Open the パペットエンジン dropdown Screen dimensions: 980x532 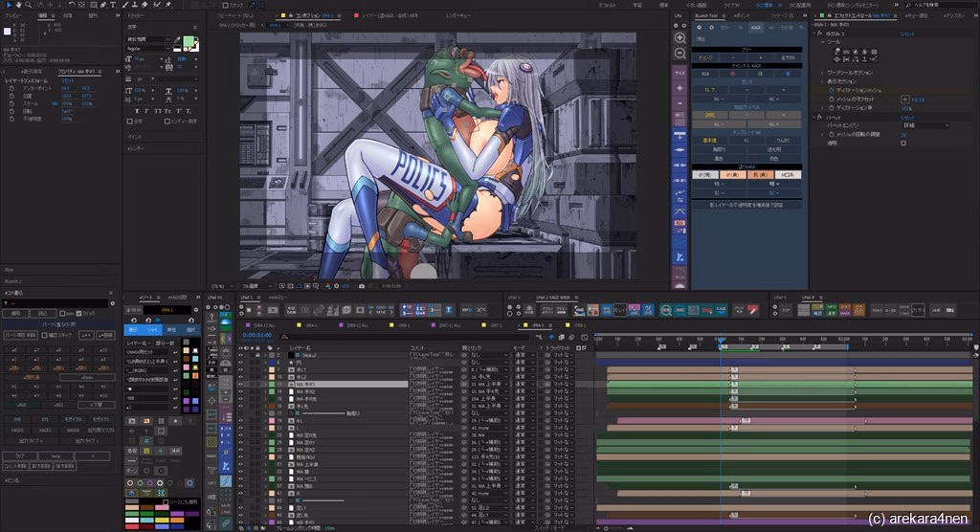pyautogui.click(x=924, y=125)
